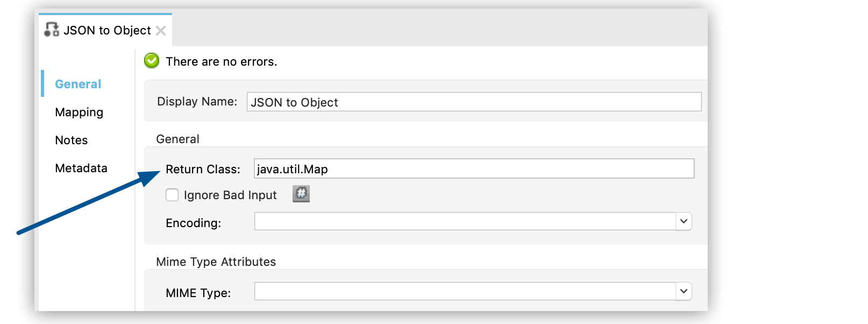Click the Return Class field showing java.util.Map
The width and height of the screenshot is (868, 324).
point(473,168)
